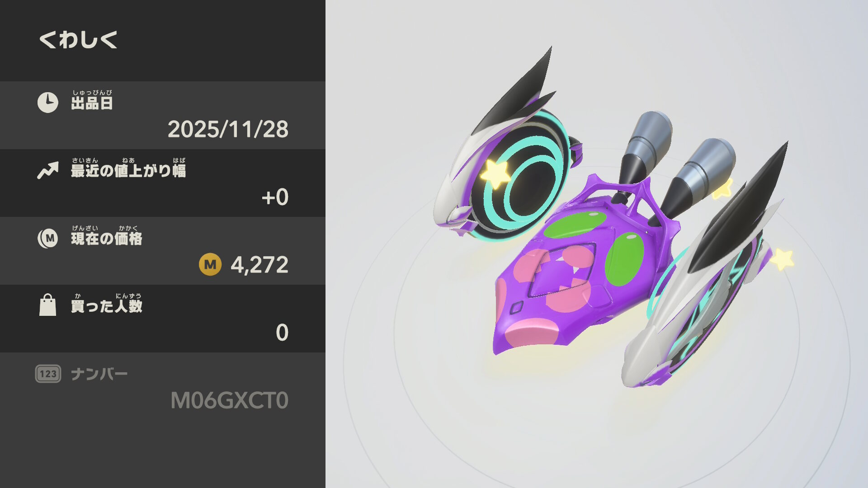Click the くわしく header title
The width and height of the screenshot is (868, 488).
click(x=79, y=40)
